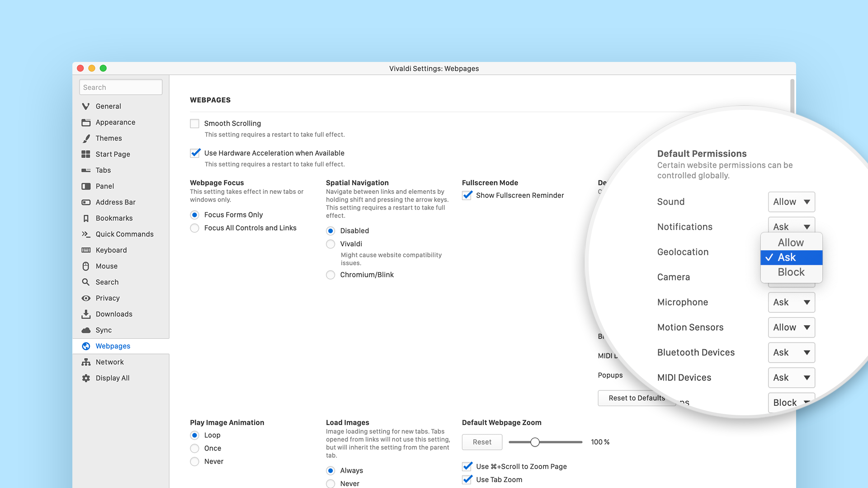
Task: Open the Bluetooth Devices permission dropdown
Action: pos(791,352)
